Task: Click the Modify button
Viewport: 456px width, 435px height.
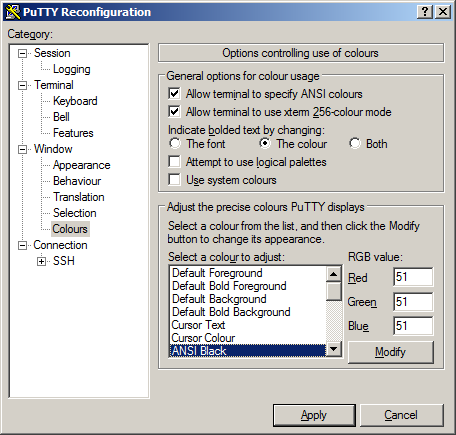Action: [391, 352]
